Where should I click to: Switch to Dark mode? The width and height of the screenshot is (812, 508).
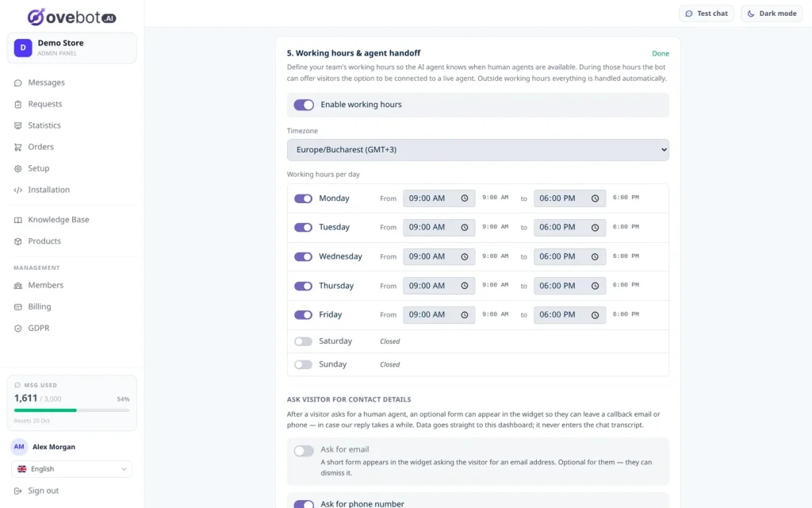[772, 13]
